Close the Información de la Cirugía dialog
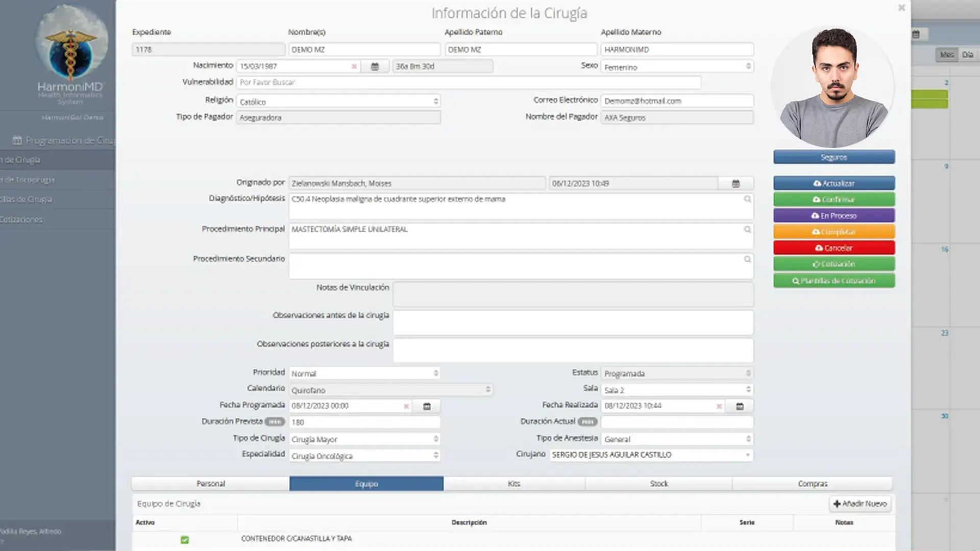 coord(901,8)
